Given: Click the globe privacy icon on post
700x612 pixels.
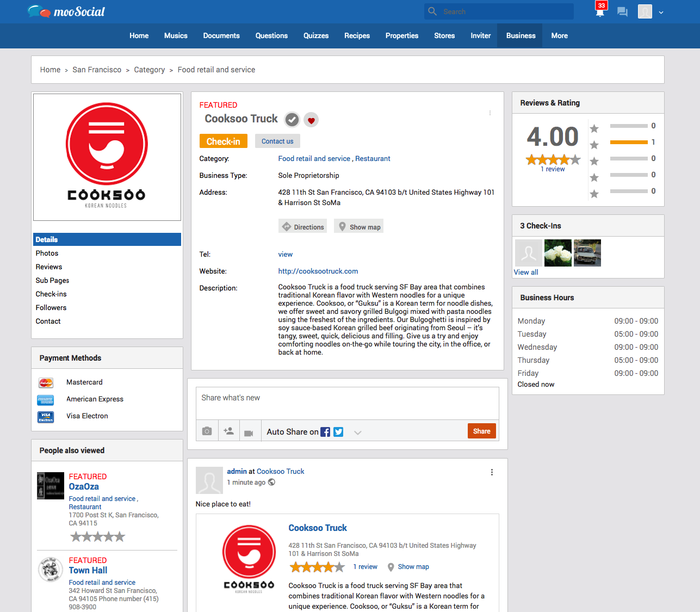Looking at the screenshot, I should pos(272,482).
